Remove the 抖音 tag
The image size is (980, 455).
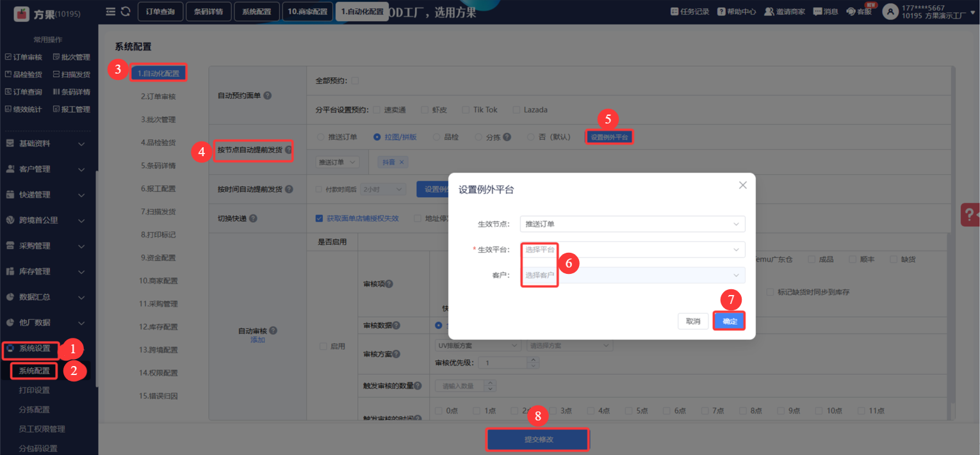[402, 163]
